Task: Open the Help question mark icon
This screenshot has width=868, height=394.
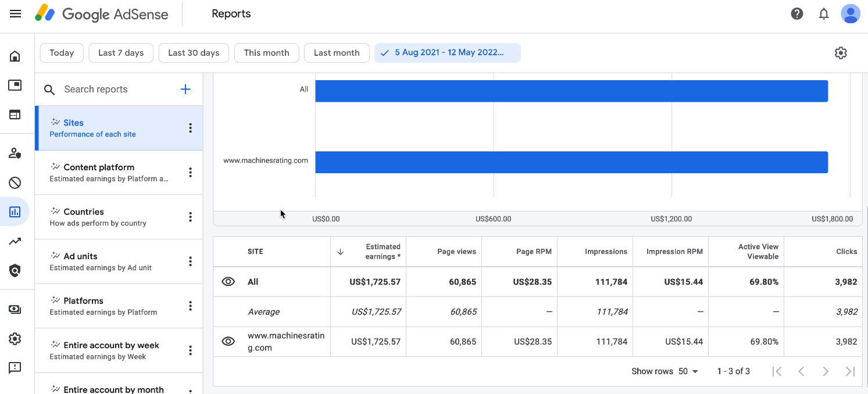Action: pyautogui.click(x=797, y=13)
